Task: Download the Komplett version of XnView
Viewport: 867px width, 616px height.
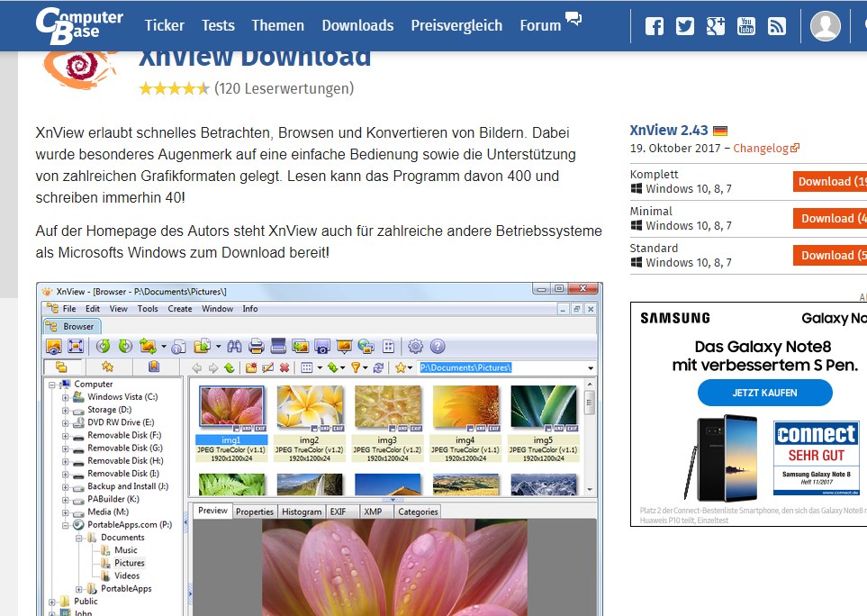Action: tap(830, 181)
